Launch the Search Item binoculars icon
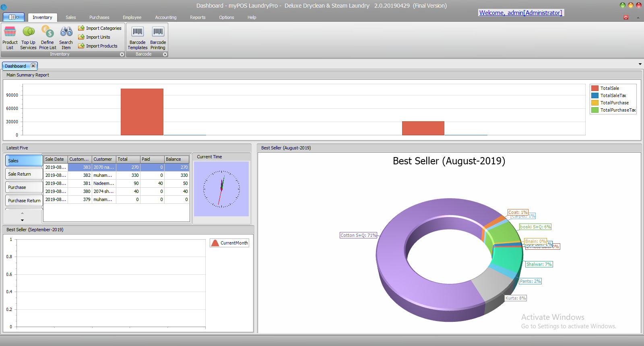The height and width of the screenshot is (346, 644). 66,32
